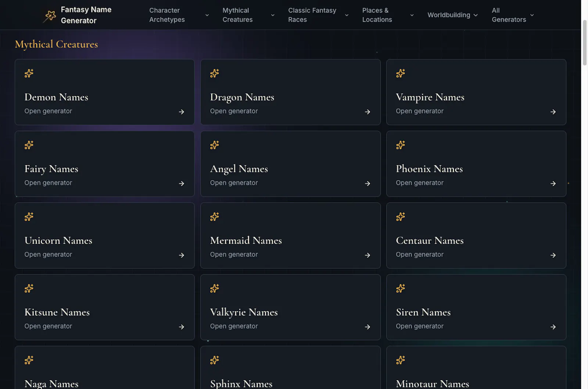Image resolution: width=588 pixels, height=389 pixels.
Task: Click sparkle icon on Demon Names card
Action: [29, 73]
